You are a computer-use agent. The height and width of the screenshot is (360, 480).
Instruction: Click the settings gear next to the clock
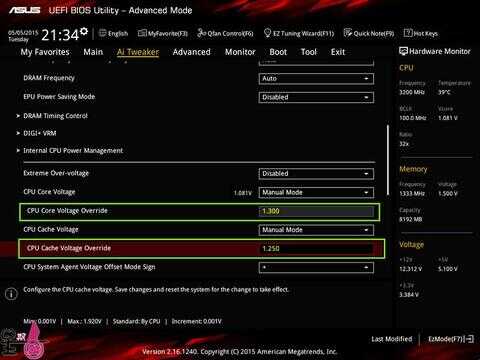pos(84,31)
